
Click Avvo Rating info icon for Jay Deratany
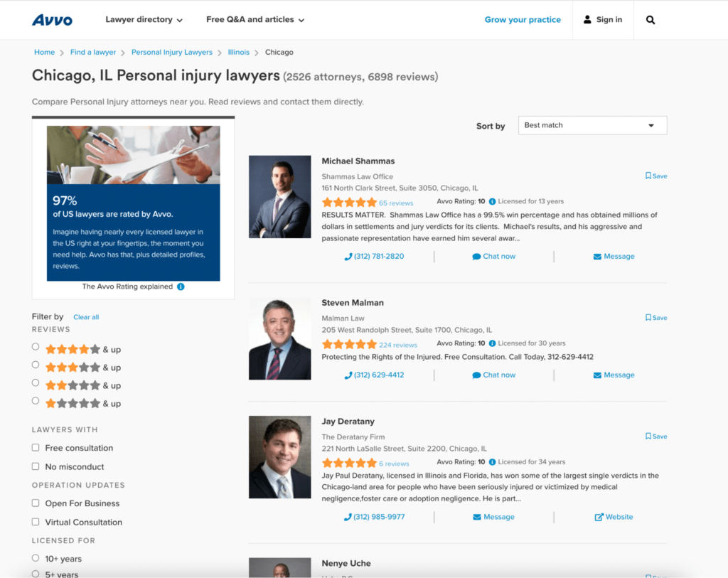[x=492, y=462]
